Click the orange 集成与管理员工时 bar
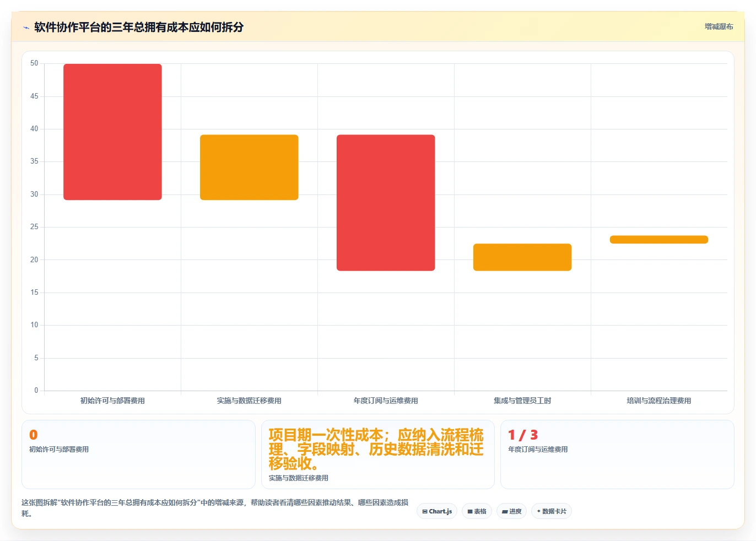 [522, 257]
